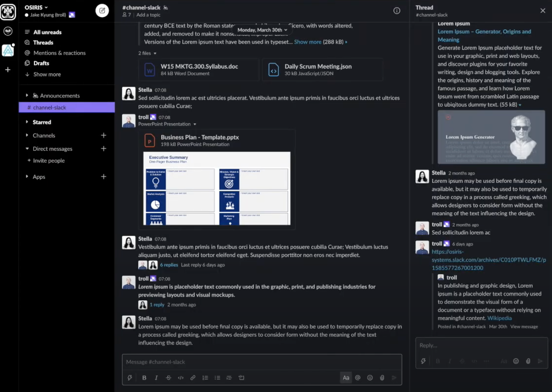Attach a file in the thread reply box
Viewport: 552px width, 392px height.
click(528, 361)
